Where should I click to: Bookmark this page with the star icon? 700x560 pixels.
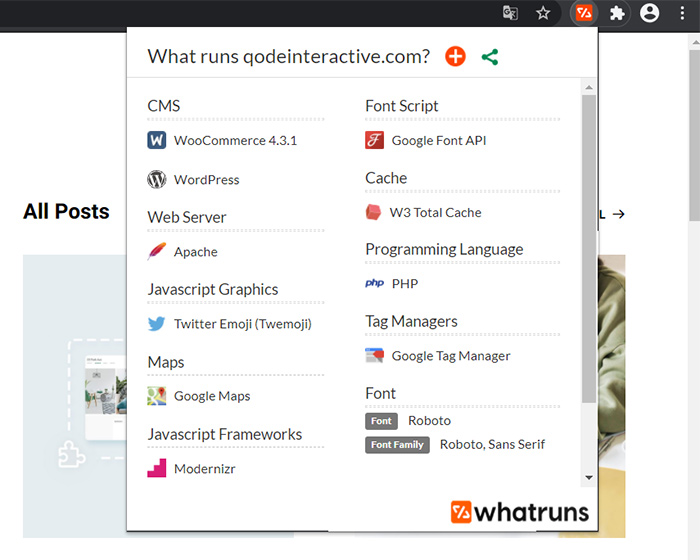click(543, 13)
